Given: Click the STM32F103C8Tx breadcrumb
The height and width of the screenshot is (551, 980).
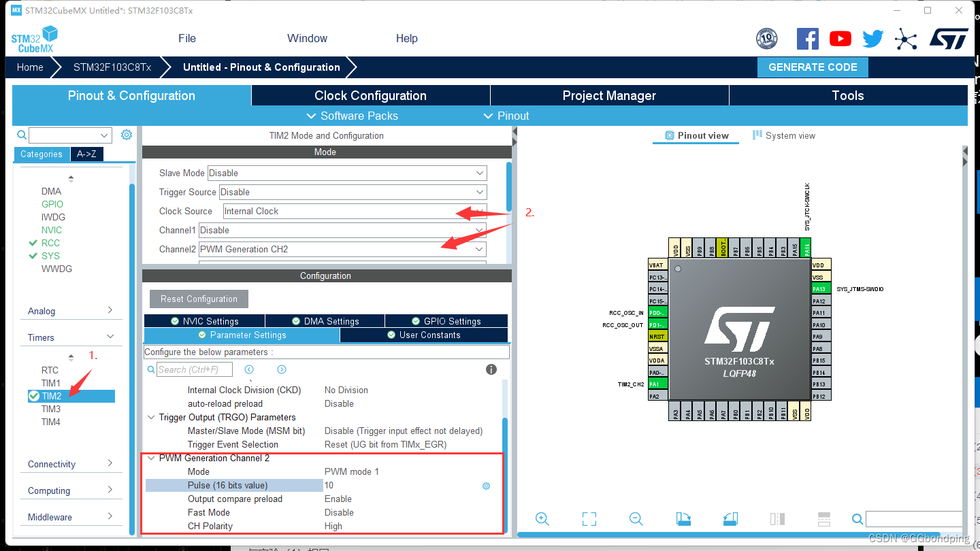Looking at the screenshot, I should click(112, 67).
